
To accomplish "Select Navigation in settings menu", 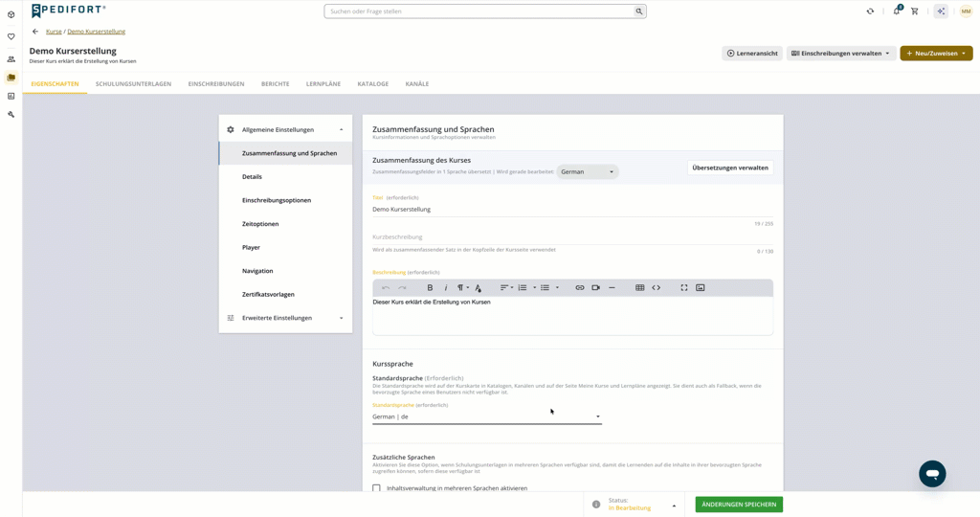I will tap(285, 271).
